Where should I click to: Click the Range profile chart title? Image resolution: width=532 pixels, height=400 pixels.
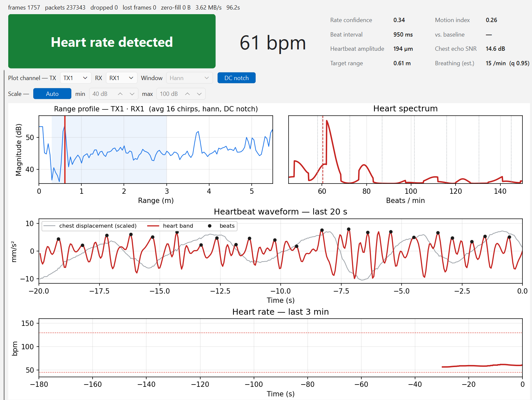[x=156, y=109]
